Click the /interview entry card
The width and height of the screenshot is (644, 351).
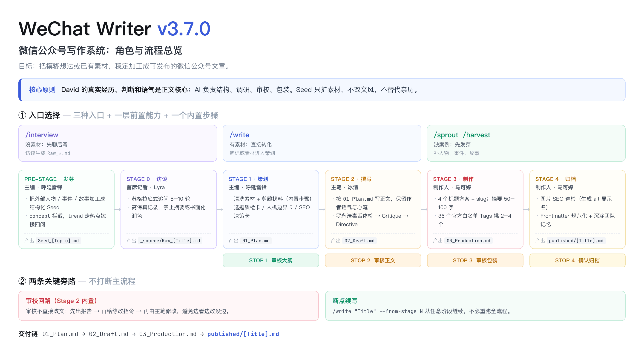tap(118, 143)
